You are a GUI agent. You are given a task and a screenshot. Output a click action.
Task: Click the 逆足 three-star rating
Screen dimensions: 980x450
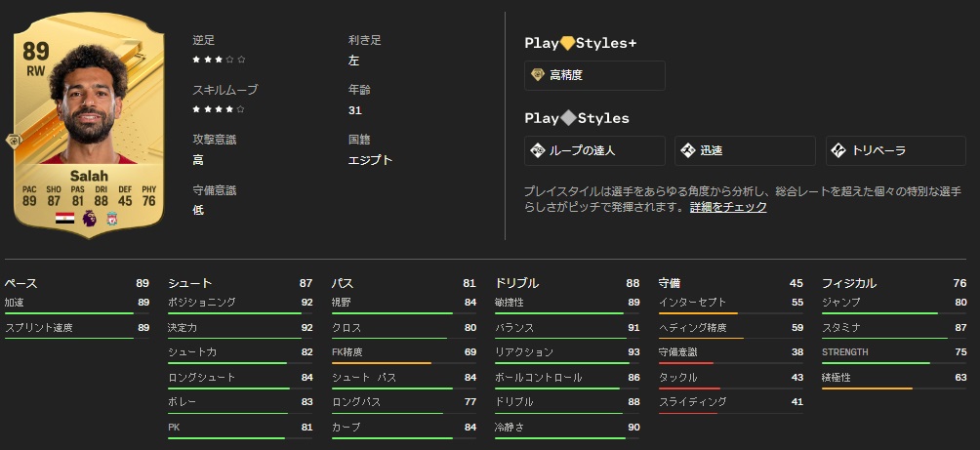pos(219,60)
